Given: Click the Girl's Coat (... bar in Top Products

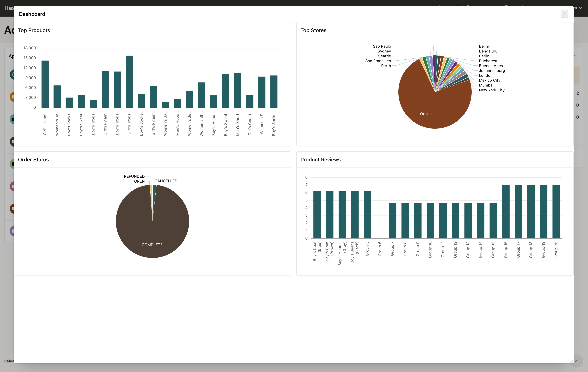Looking at the screenshot, I should click(x=250, y=101).
